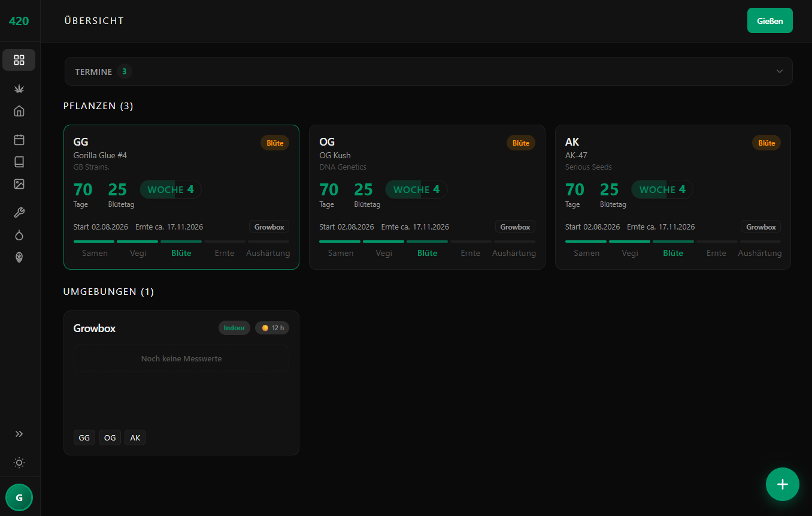Click the WOCHE 4 pill on GG card
Image resolution: width=812 pixels, height=516 pixels.
[x=171, y=189]
